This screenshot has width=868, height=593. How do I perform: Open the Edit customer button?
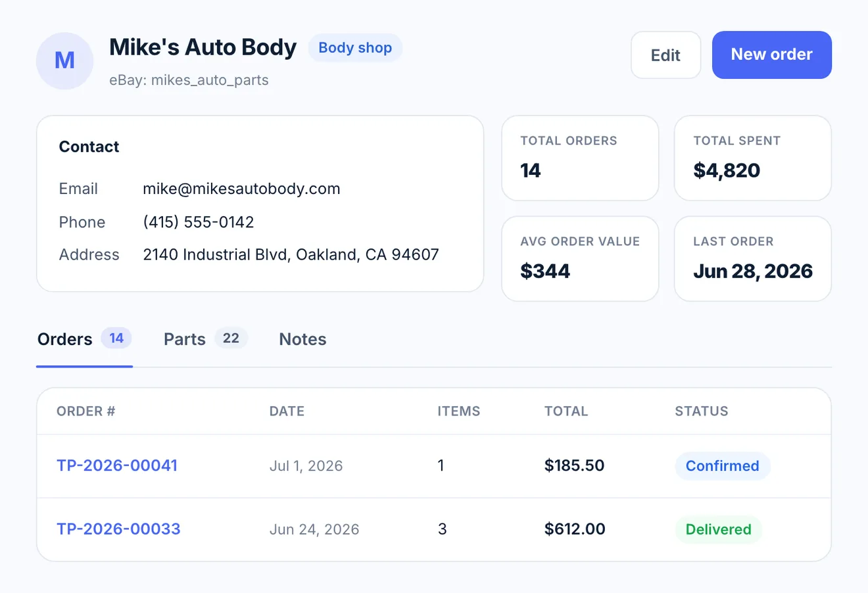[x=665, y=55]
